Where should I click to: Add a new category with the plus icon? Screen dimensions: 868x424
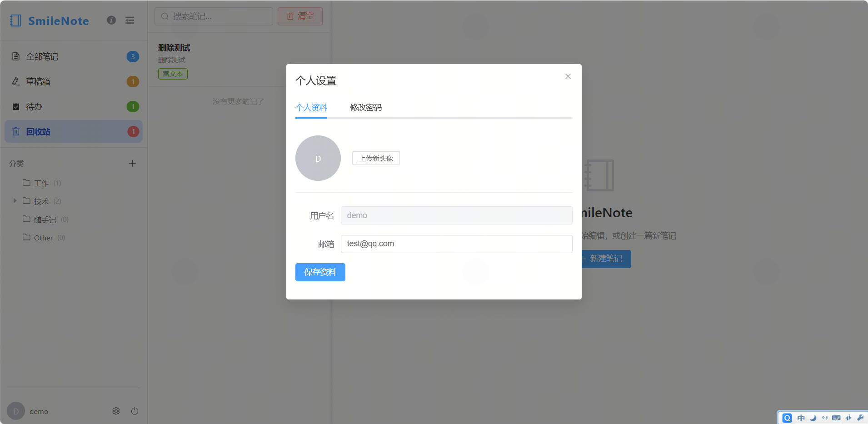132,163
